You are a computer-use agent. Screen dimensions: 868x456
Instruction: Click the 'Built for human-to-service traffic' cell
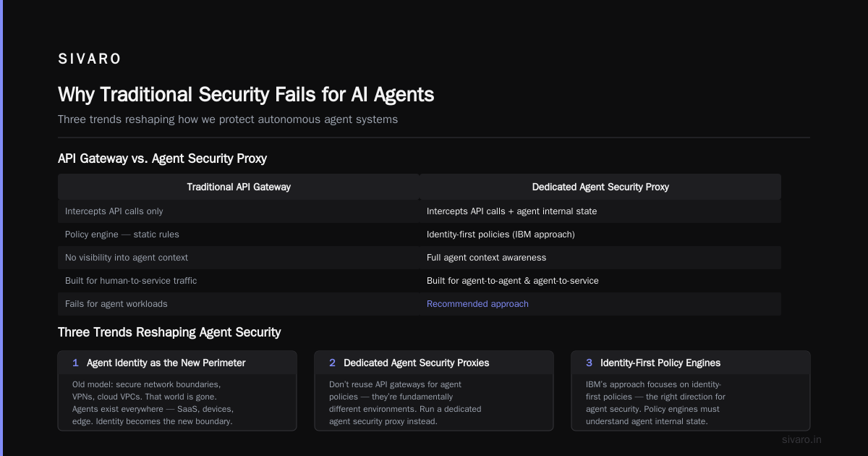point(239,281)
